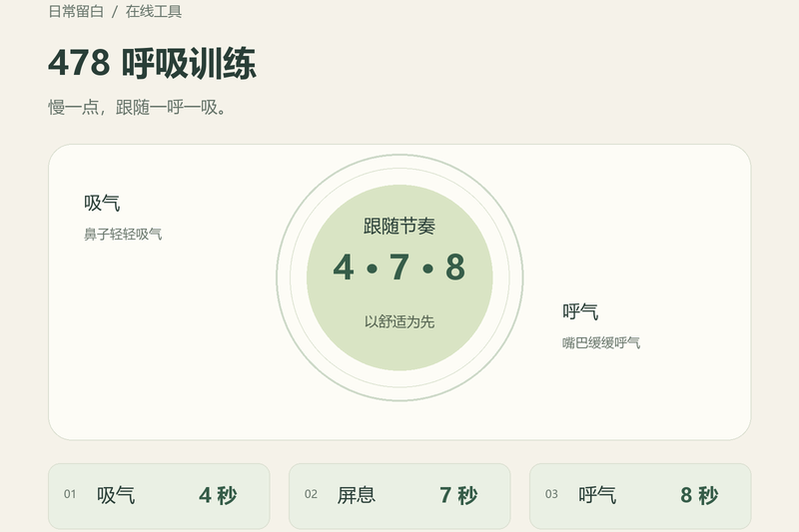Click the 4 • 7 • 8 breathing circle
799x532 pixels.
pos(399,277)
